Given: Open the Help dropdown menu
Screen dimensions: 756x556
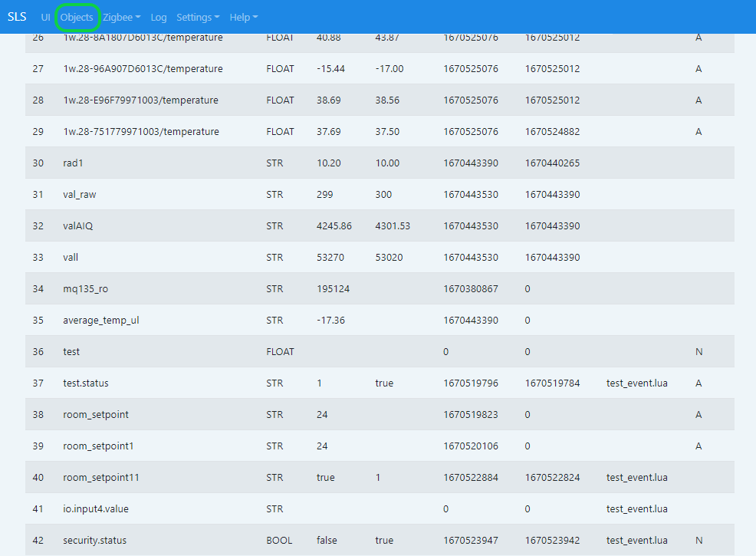Looking at the screenshot, I should point(244,17).
